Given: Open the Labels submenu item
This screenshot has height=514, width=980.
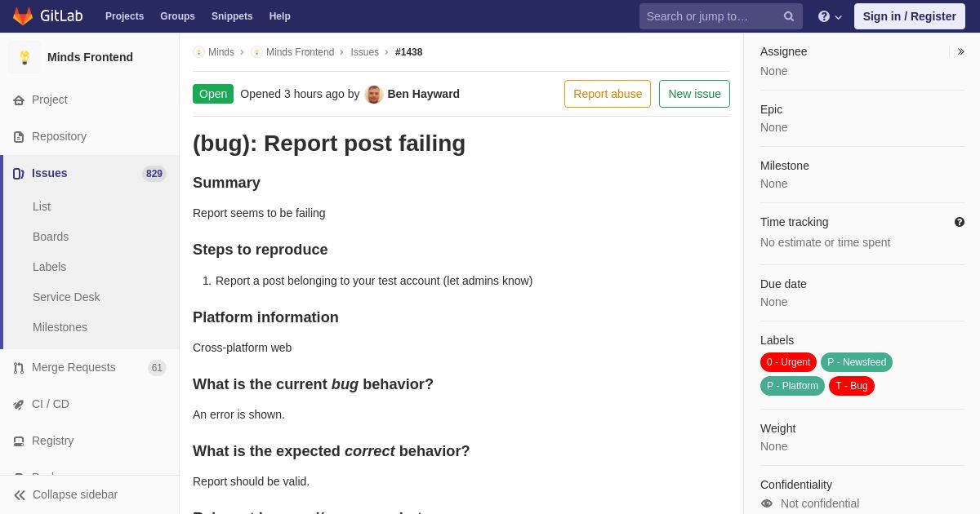Looking at the screenshot, I should [49, 267].
